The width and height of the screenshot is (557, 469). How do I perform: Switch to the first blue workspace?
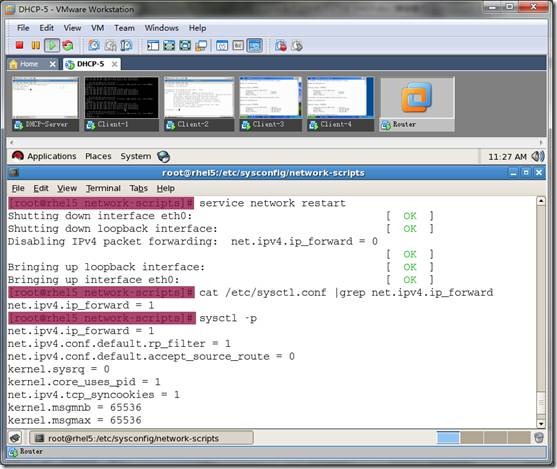click(448, 438)
